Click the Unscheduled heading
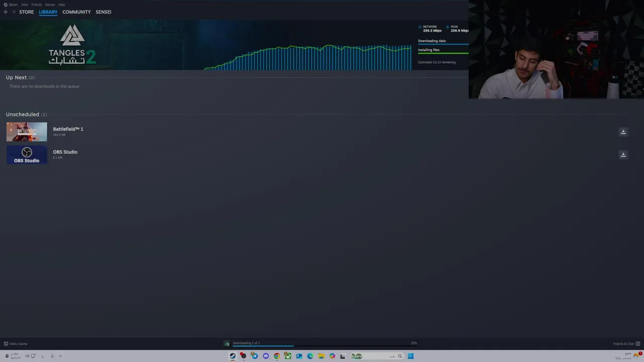Screen dimensions: 644x362 pyautogui.click(x=22, y=114)
